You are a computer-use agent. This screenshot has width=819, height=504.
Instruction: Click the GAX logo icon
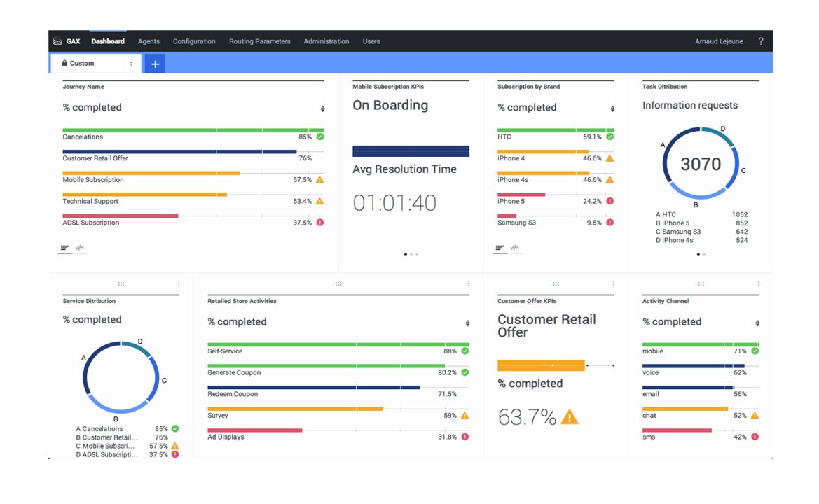[x=57, y=41]
